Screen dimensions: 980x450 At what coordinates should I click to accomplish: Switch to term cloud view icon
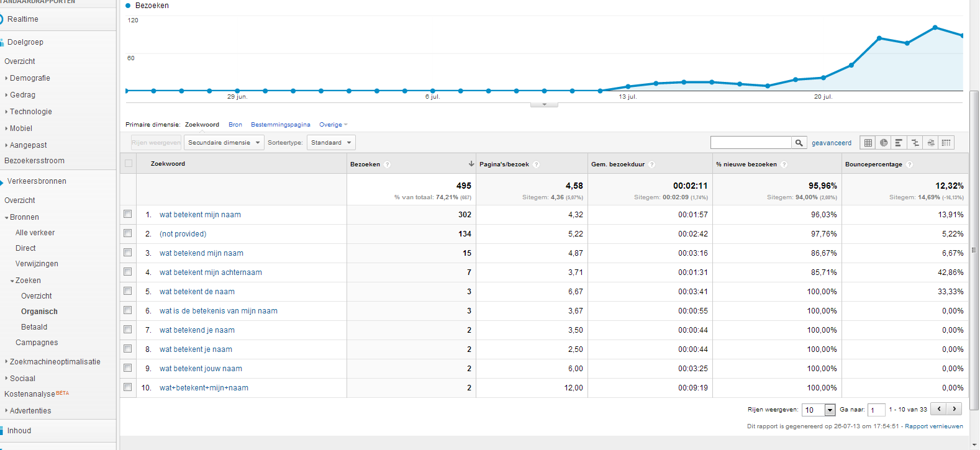point(930,143)
